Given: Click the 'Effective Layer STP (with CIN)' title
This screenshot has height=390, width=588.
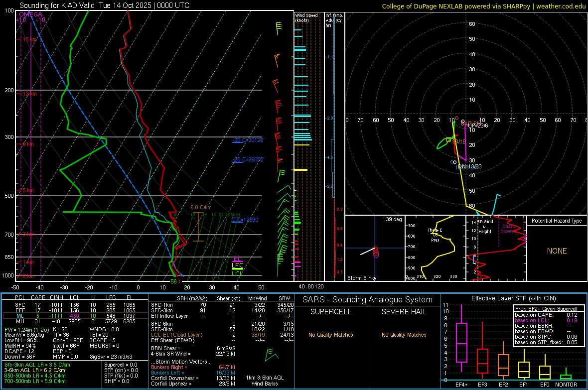Looking at the screenshot, I should coord(514,298).
